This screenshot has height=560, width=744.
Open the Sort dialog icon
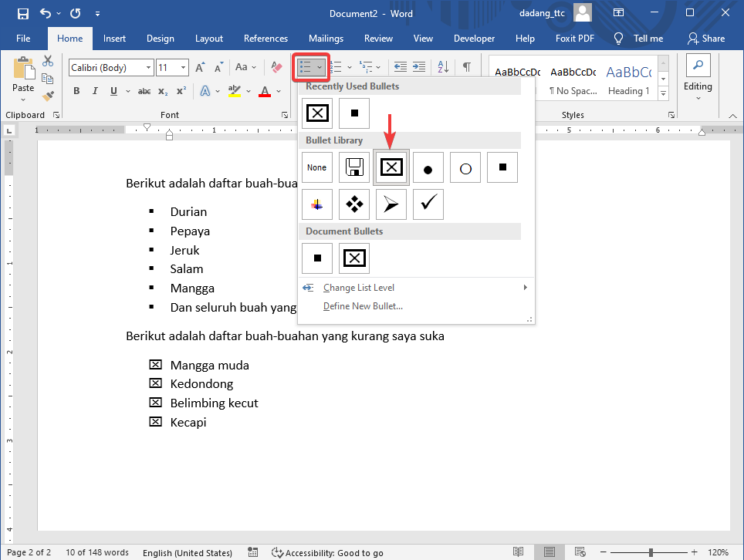tap(442, 67)
